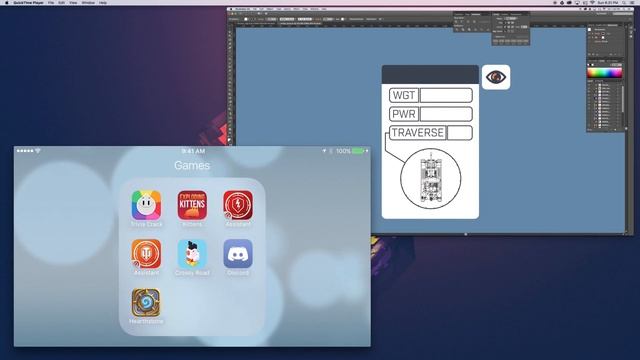
Task: Open Notification Center from the menu bar
Action: [633, 2]
